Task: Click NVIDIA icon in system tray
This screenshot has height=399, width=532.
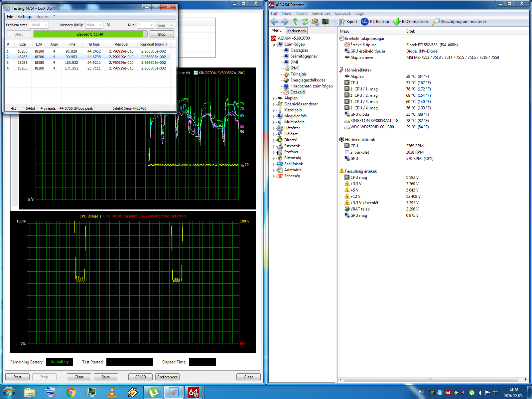Action: click(432, 393)
